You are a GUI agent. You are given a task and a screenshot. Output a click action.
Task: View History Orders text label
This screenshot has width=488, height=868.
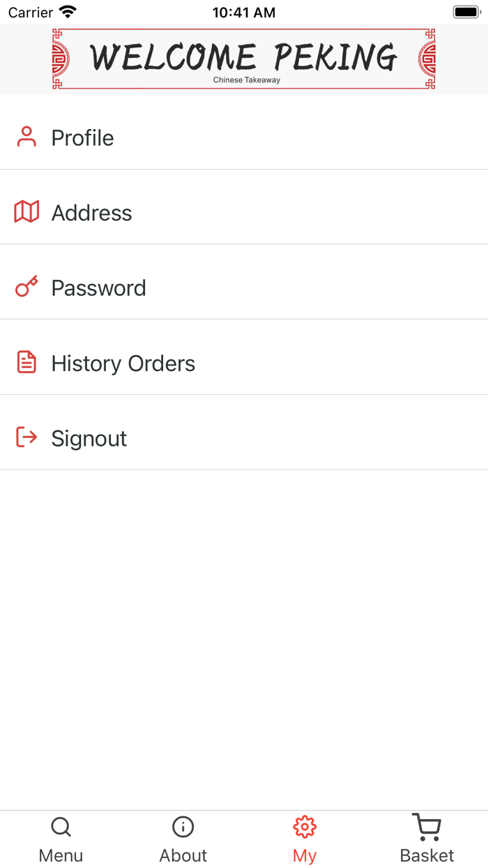pyautogui.click(x=123, y=364)
